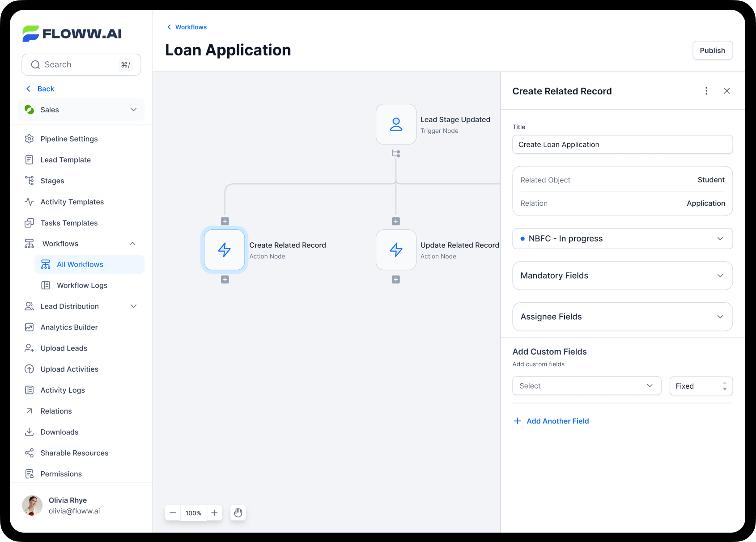This screenshot has height=542, width=756.
Task: Add node below Create Related Record
Action: click(225, 279)
